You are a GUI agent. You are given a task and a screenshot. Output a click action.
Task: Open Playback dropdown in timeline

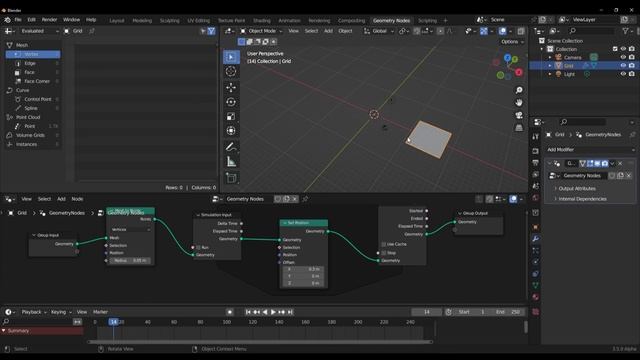[x=34, y=312]
